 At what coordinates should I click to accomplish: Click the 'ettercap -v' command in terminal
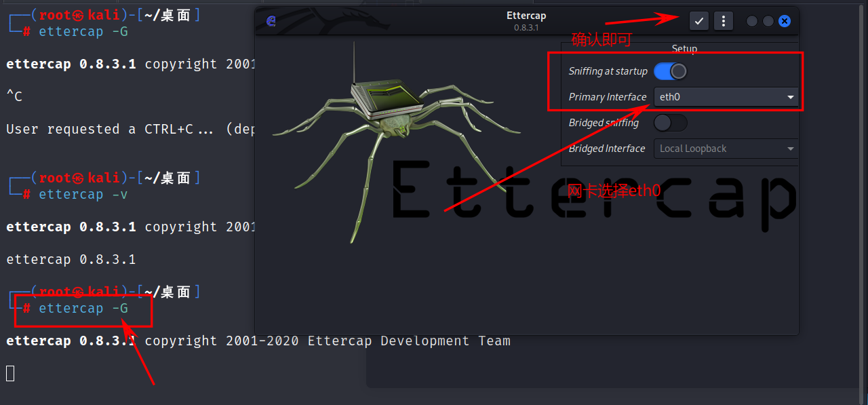pos(83,195)
